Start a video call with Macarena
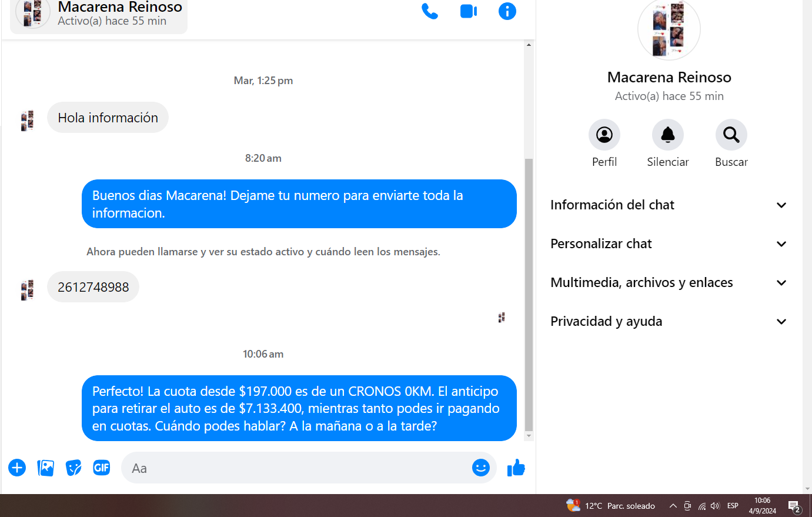Screen dimensions: 812x517 [x=469, y=11]
